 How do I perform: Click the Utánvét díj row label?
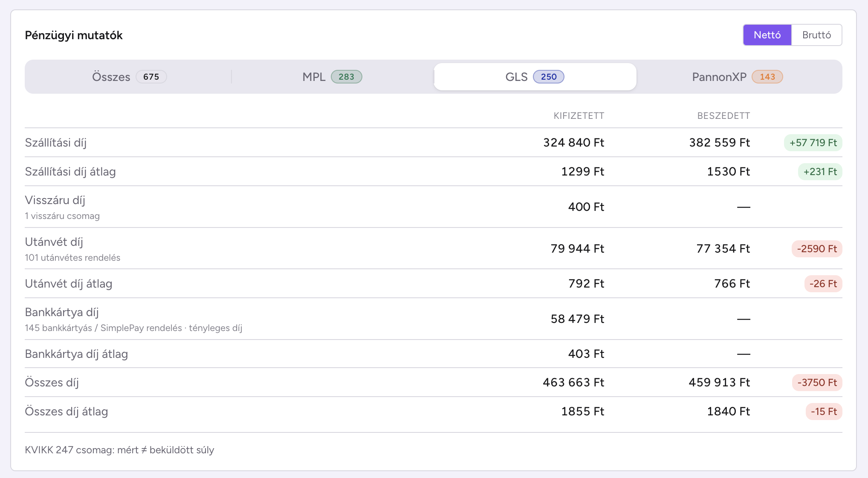point(54,242)
